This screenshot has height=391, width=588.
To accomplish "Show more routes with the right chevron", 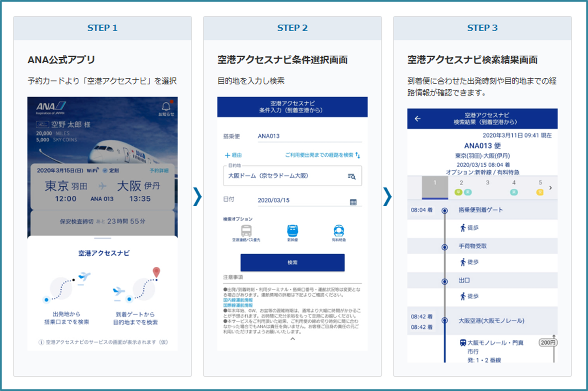I will 550,188.
